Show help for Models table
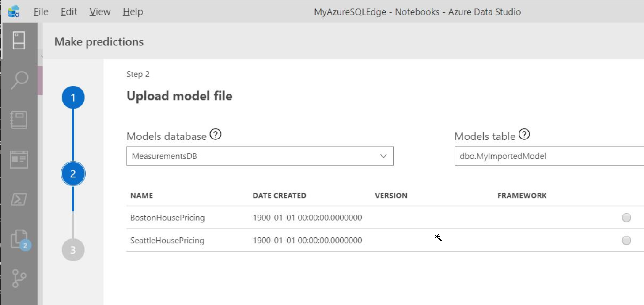 (x=524, y=134)
